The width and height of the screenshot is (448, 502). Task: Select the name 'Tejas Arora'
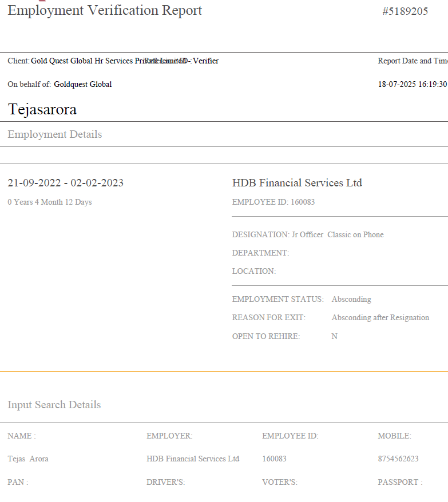click(28, 459)
